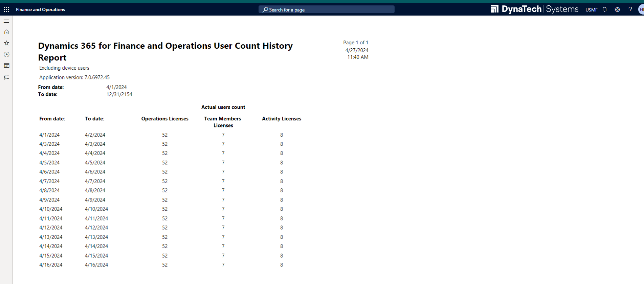The width and height of the screenshot is (644, 284).
Task: Click Activity Licenses 8 in 4/11/2024 row
Action: click(282, 218)
